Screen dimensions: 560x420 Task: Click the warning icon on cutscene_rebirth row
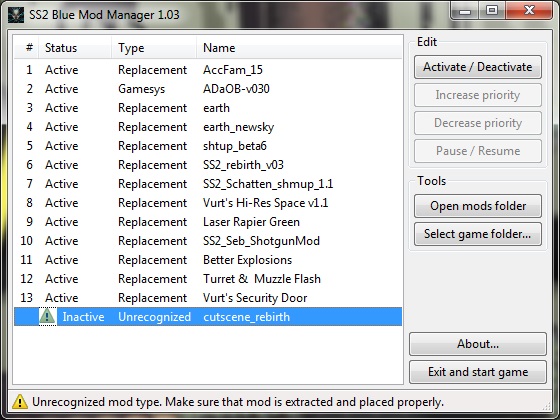(x=47, y=316)
